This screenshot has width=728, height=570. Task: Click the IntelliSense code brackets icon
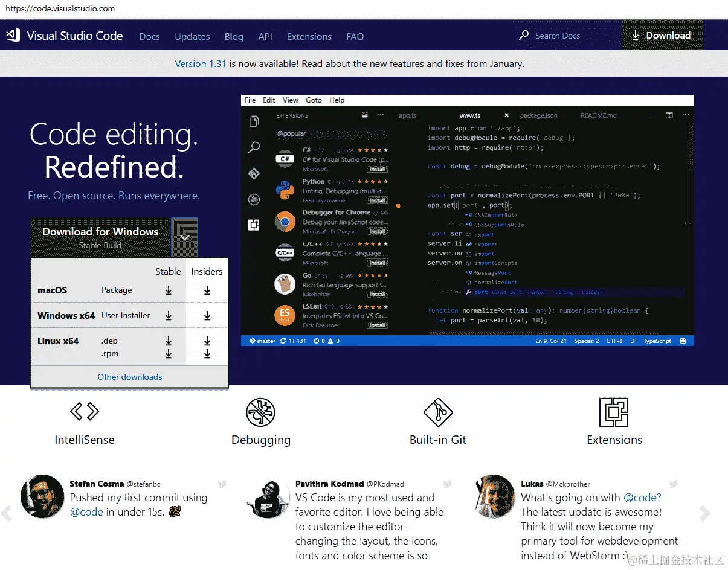click(x=85, y=412)
